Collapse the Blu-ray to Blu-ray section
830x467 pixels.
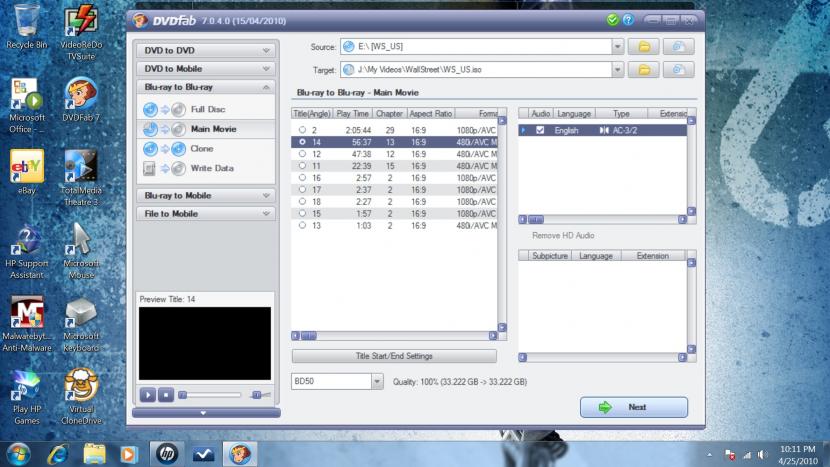tap(206, 87)
